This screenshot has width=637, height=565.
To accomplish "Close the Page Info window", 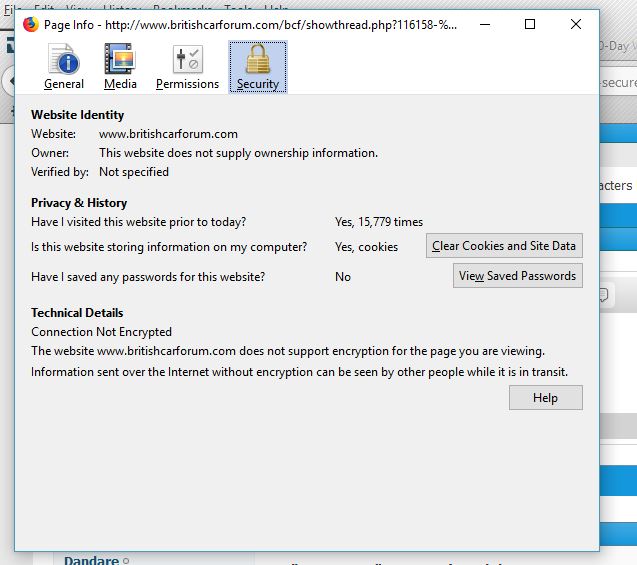I will pos(576,24).
